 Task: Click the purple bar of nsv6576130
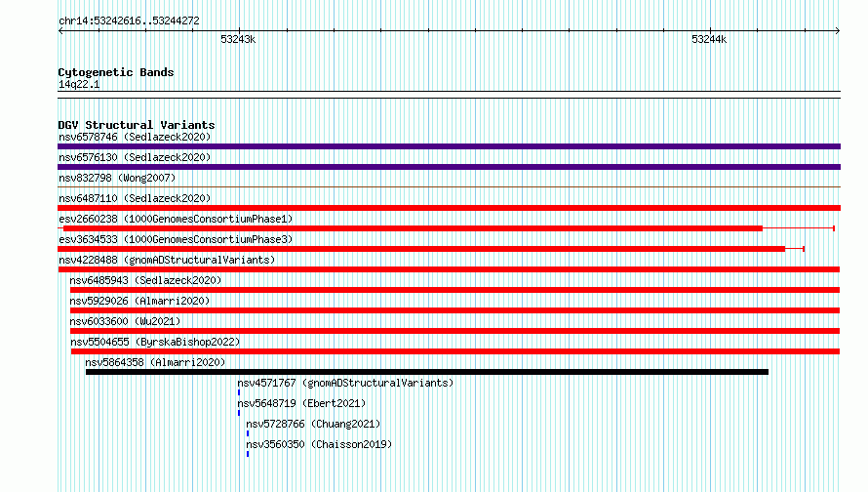coord(449,167)
